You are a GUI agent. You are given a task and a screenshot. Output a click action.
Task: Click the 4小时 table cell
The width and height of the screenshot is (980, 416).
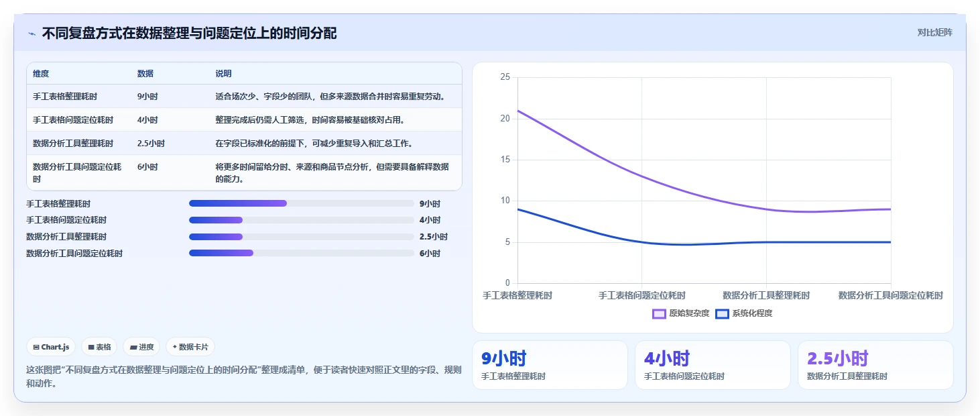click(x=147, y=120)
